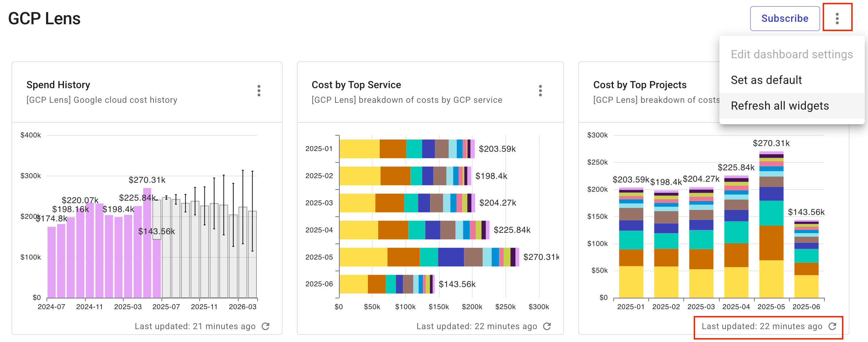Click the Cost by Top Service title
868x342 pixels.
pyautogui.click(x=356, y=85)
